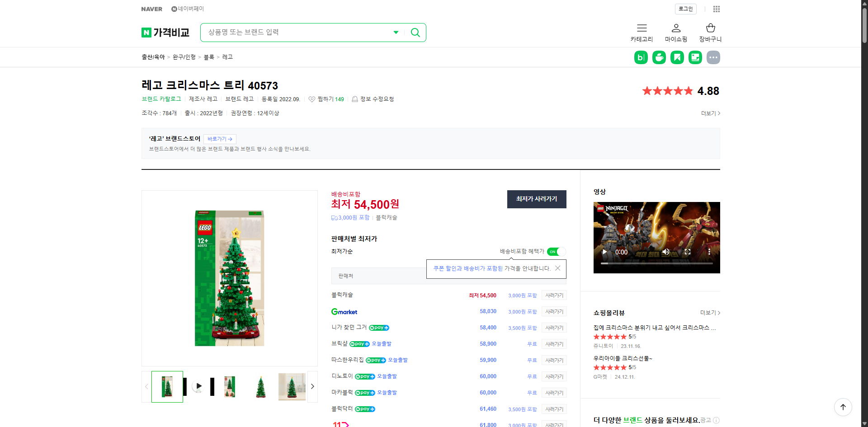Click the search magnifier icon

pos(415,32)
